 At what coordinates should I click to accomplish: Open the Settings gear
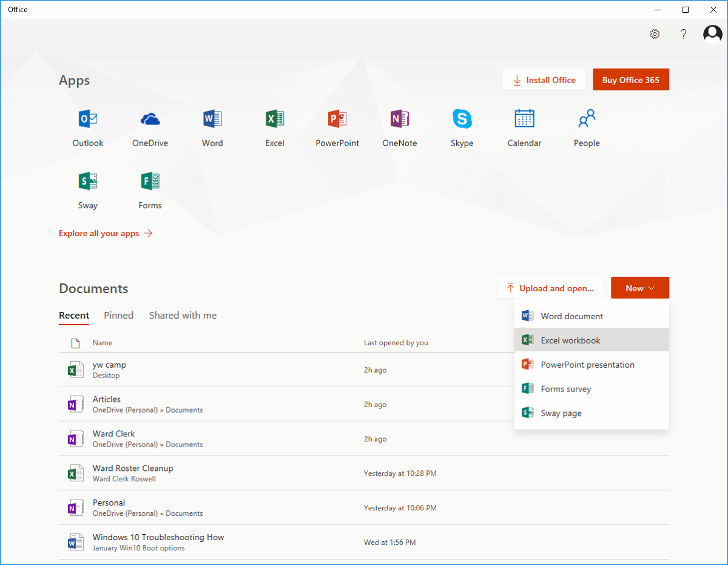point(655,34)
